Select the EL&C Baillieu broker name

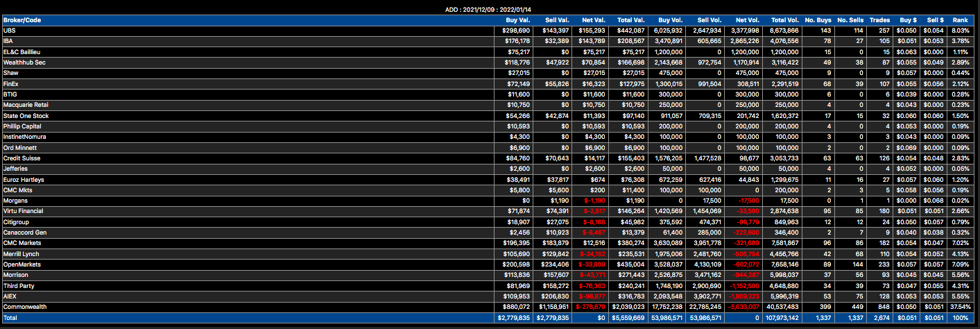pyautogui.click(x=22, y=51)
